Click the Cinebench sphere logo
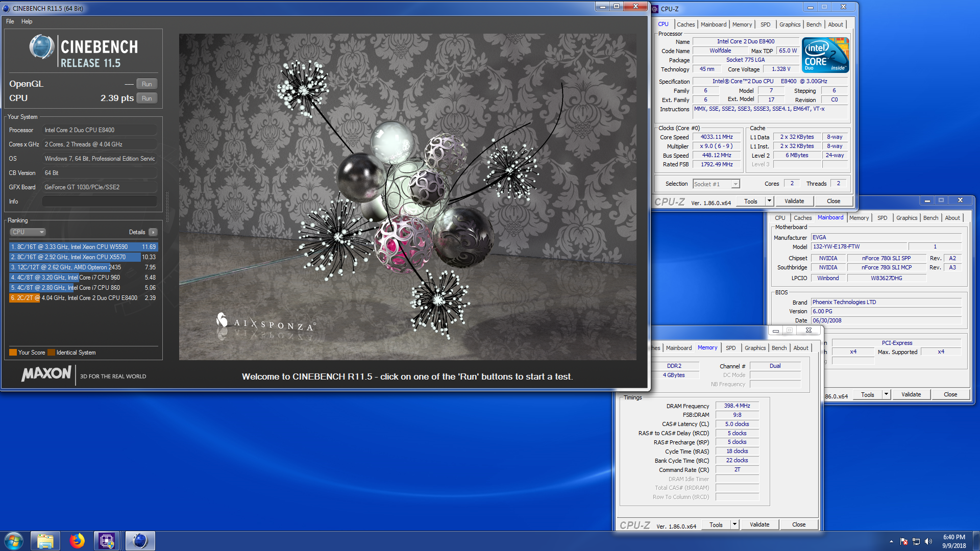Image resolution: width=980 pixels, height=551 pixels. point(41,47)
